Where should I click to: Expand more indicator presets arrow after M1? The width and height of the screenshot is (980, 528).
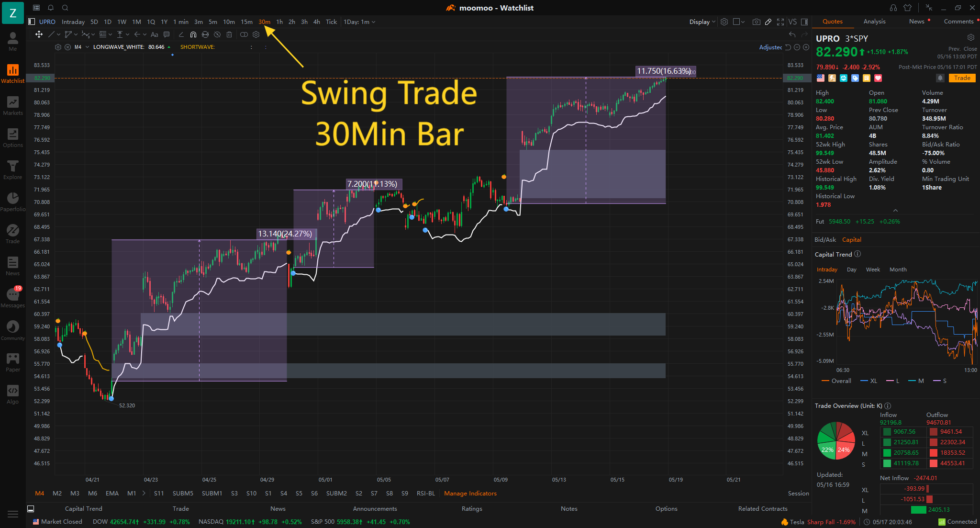[x=144, y=493]
